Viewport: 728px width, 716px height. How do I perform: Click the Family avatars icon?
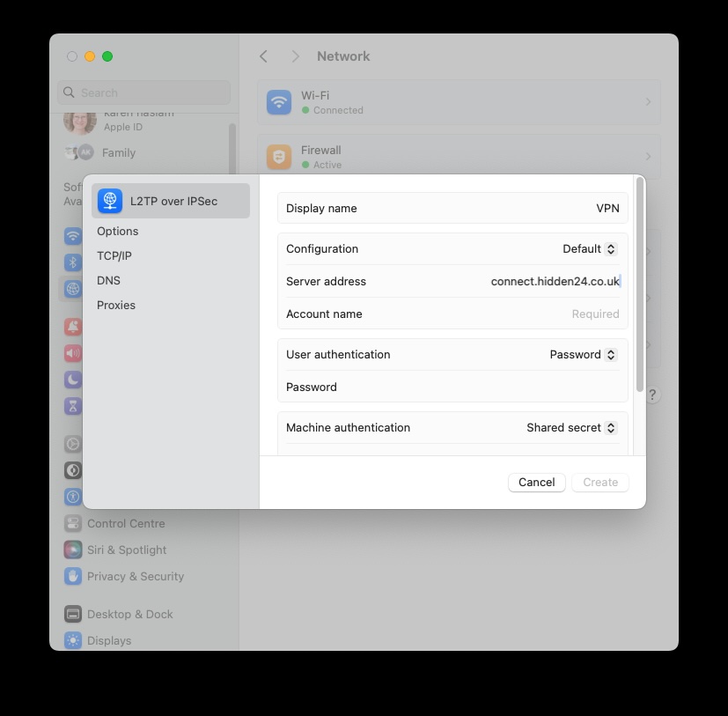coord(79,152)
